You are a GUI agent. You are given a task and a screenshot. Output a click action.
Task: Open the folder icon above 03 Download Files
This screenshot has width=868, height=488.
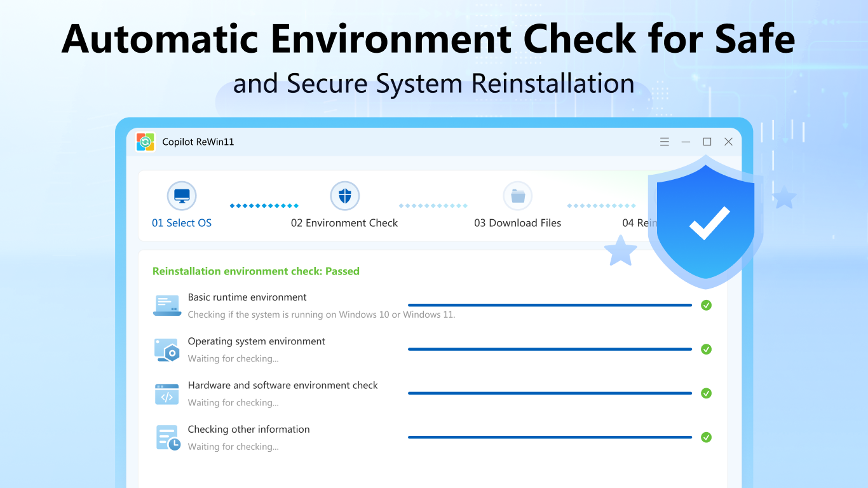(x=518, y=196)
